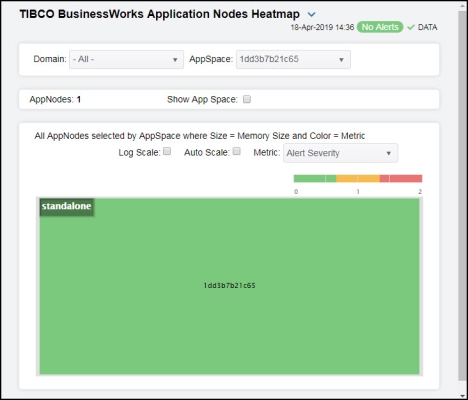Image resolution: width=468 pixels, height=400 pixels.
Task: Open the Alert Severity metric dropdown
Action: 340,153
